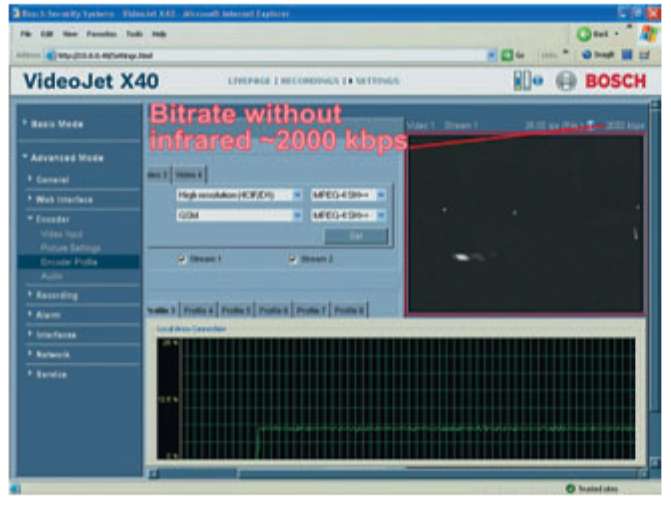
Task: Open the View menu
Action: pos(70,34)
